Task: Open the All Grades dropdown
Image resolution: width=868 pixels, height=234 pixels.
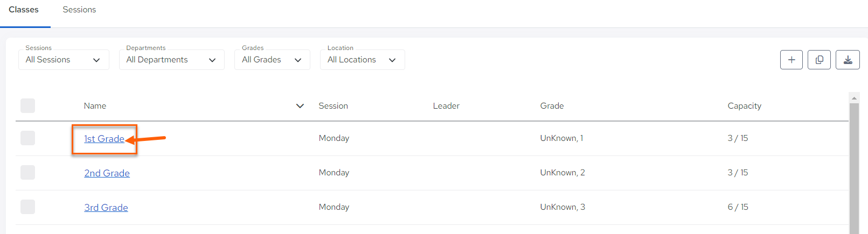Action: (x=272, y=60)
